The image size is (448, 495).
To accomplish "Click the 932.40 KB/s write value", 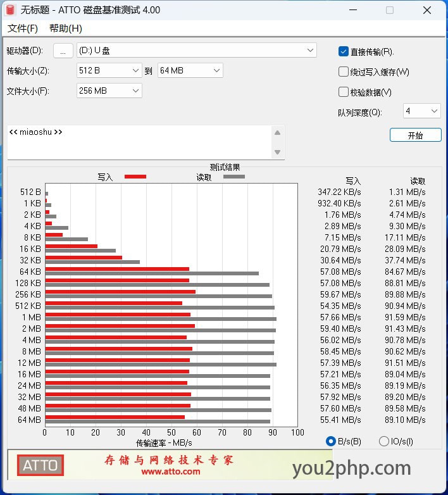I will (x=339, y=203).
